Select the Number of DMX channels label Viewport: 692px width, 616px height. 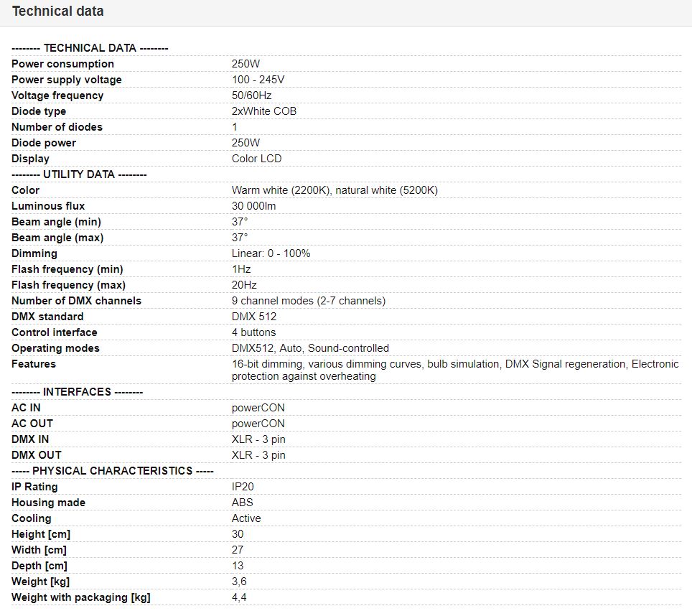click(76, 301)
